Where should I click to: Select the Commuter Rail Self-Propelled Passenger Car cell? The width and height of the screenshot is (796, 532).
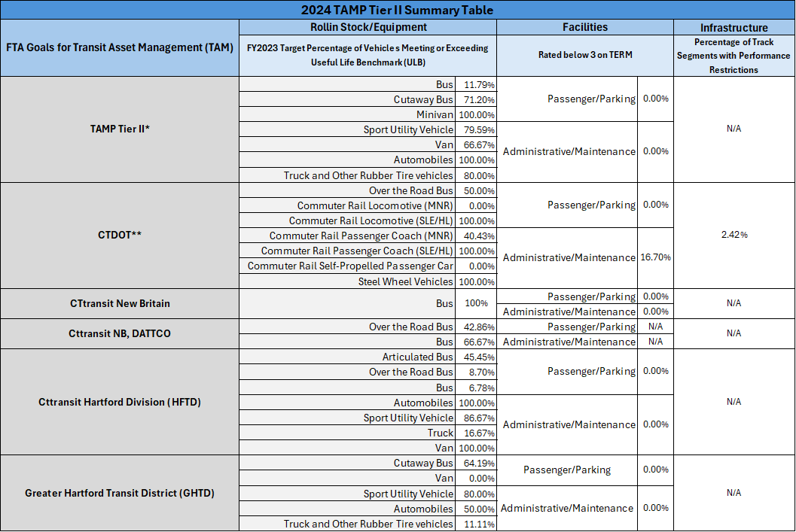(x=351, y=266)
